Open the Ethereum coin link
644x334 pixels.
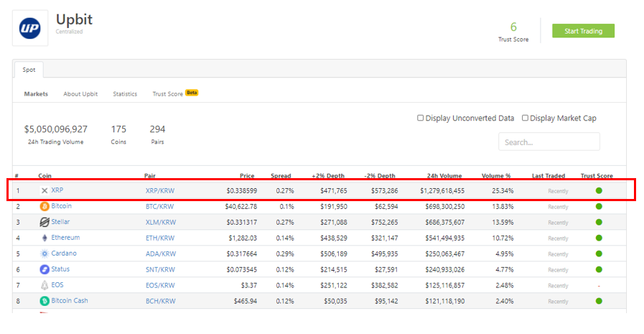click(x=65, y=238)
